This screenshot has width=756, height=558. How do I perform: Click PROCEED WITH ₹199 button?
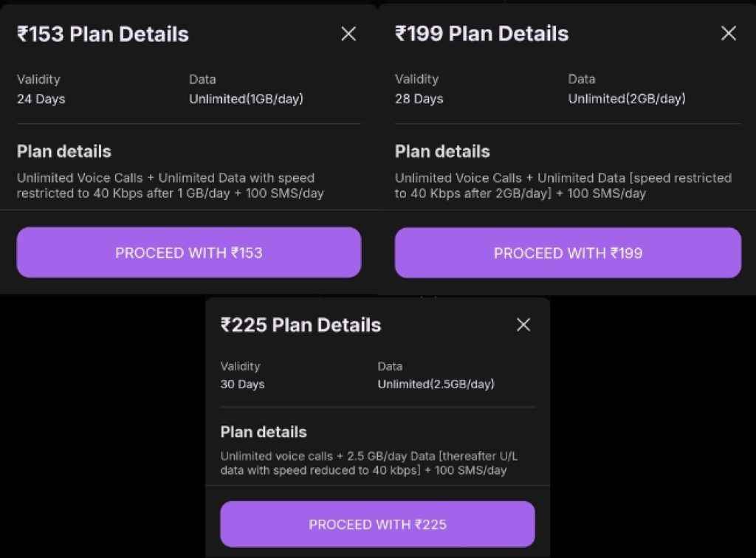(568, 252)
